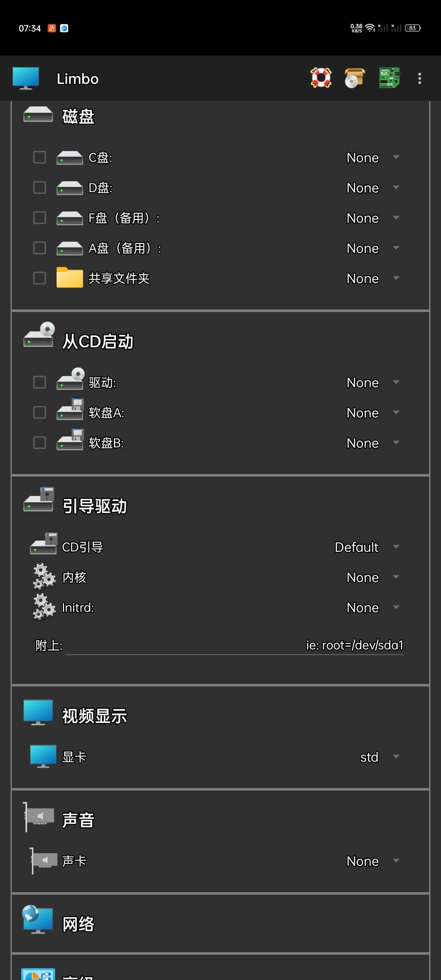Tap the monitor icon beside 显卡
The image size is (441, 980).
point(43,757)
